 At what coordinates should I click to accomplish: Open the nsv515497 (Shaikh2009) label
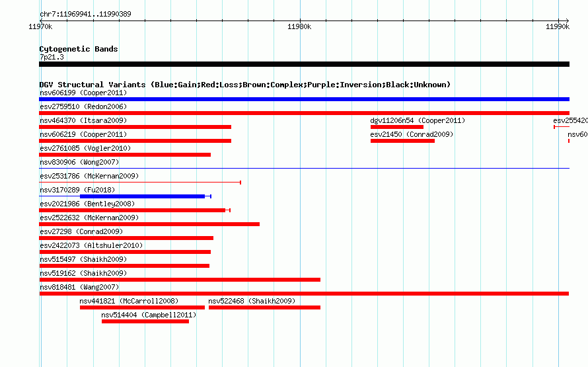coord(83,259)
